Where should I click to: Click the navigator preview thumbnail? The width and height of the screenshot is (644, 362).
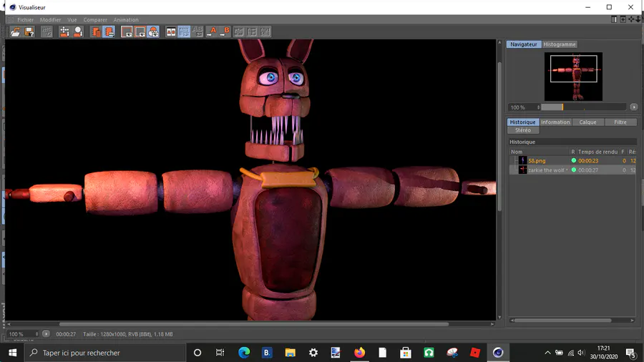point(573,77)
